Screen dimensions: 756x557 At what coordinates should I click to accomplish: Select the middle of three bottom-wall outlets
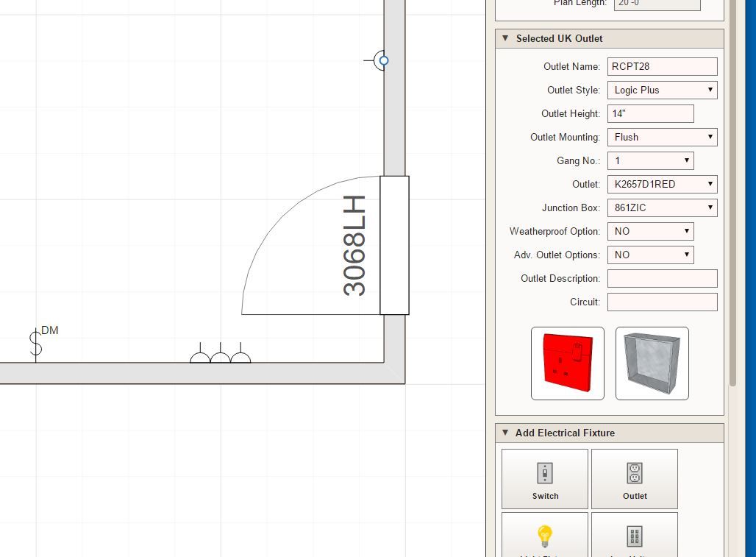click(221, 353)
